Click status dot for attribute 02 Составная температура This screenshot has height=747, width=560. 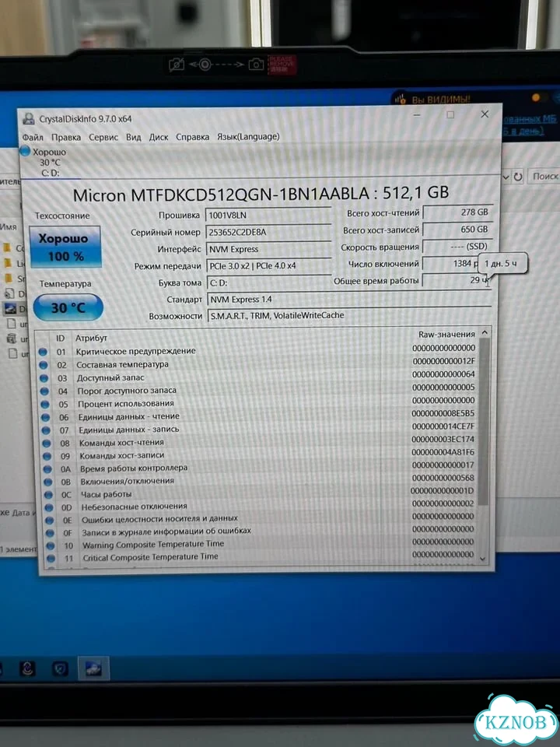(44, 365)
